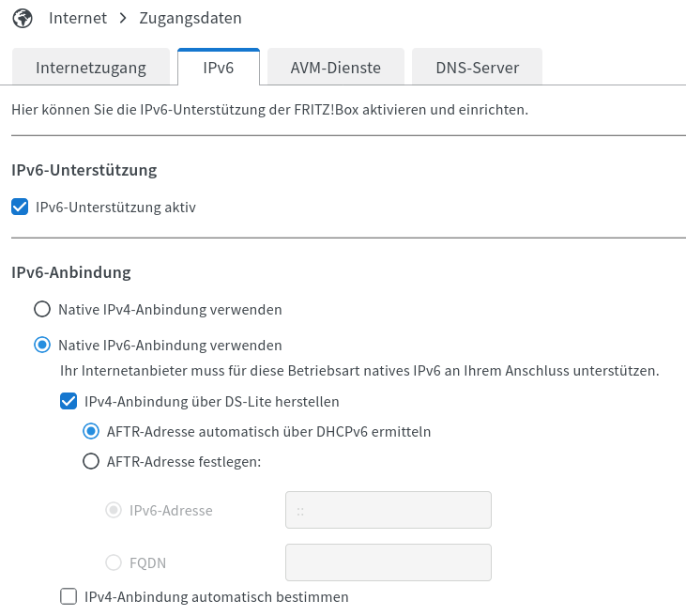Click the IPv6-Adresse input field
This screenshot has height=616, width=686.
[388, 511]
